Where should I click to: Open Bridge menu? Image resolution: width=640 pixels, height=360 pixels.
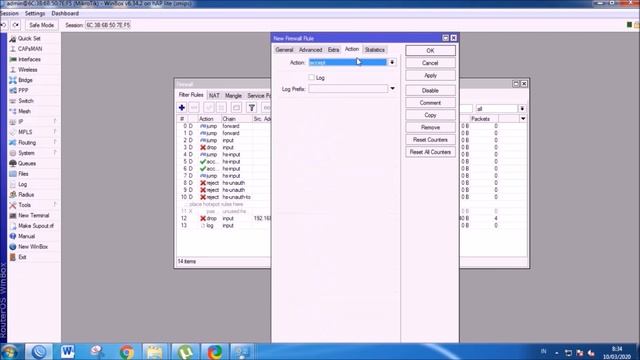point(25,80)
